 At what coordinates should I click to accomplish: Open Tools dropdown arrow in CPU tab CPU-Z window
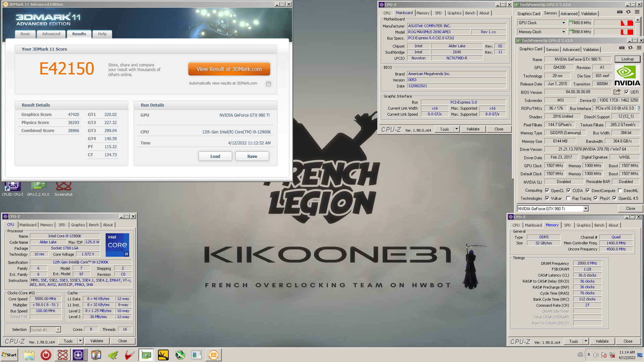(x=80, y=341)
